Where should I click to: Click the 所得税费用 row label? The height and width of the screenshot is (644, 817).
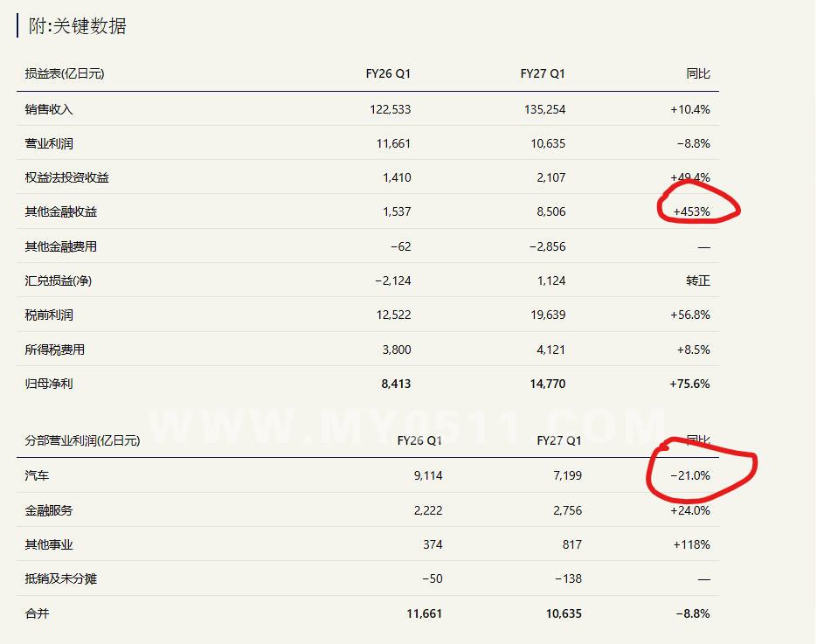55,350
